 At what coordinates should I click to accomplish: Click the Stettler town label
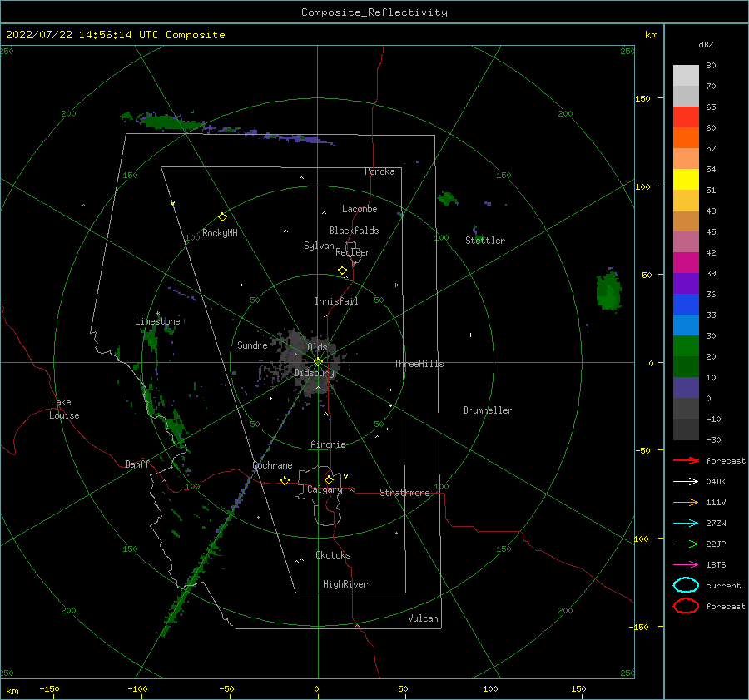485,241
